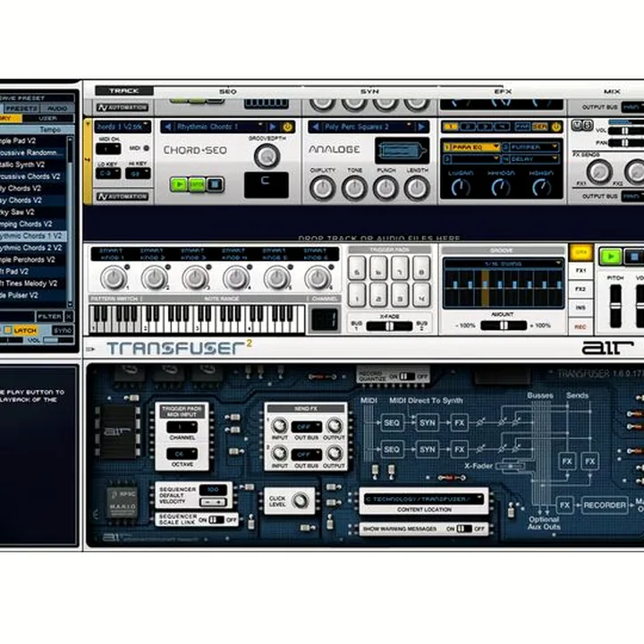Click the green sync button in Chord-Seq
The image size is (644, 644).
tap(197, 184)
